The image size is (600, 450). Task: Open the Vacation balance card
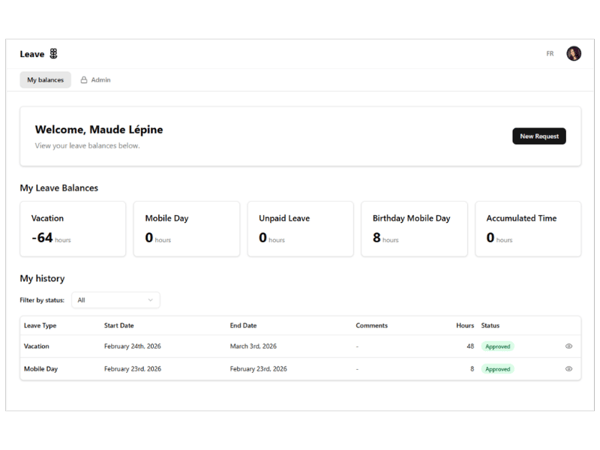click(x=73, y=229)
